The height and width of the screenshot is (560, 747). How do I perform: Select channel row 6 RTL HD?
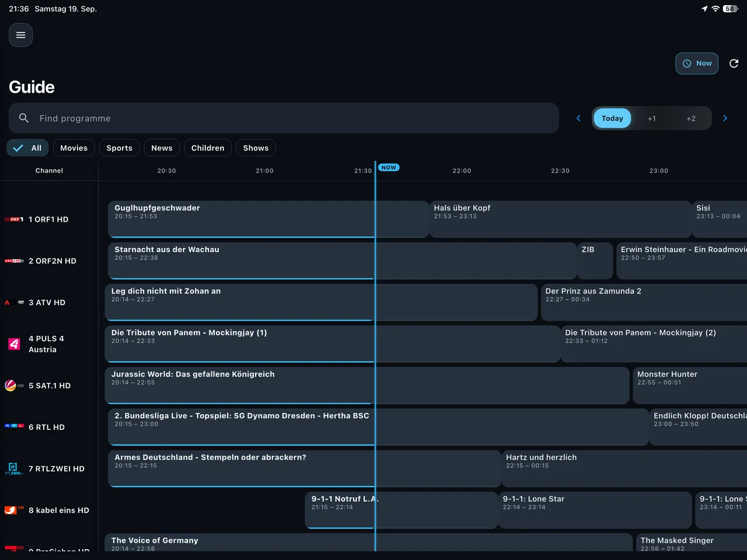[x=49, y=427]
